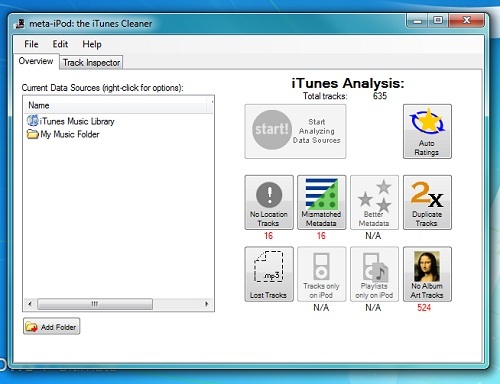
Task: Click the left scroll arrow of the data sources list
Action: pyautogui.click(x=30, y=304)
